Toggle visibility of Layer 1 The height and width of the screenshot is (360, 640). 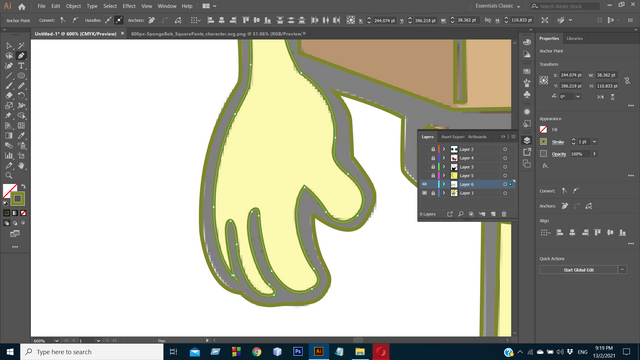[424, 193]
